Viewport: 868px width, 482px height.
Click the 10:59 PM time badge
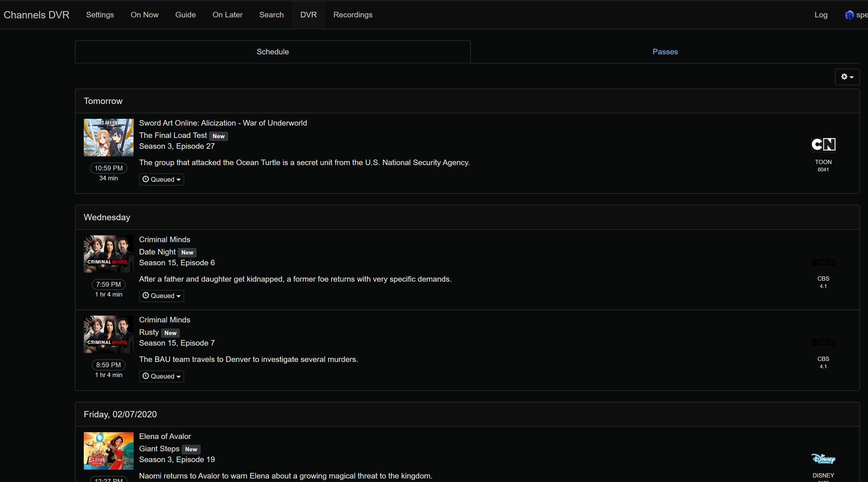pyautogui.click(x=108, y=168)
